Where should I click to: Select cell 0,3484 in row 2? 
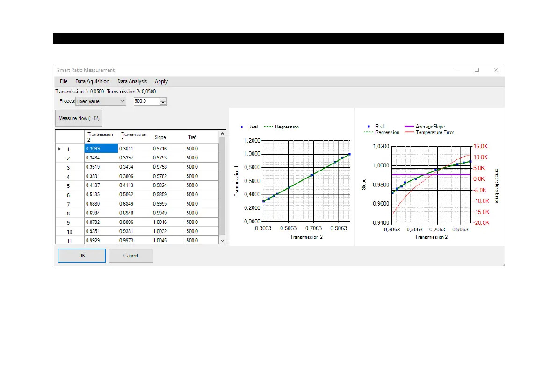point(101,157)
